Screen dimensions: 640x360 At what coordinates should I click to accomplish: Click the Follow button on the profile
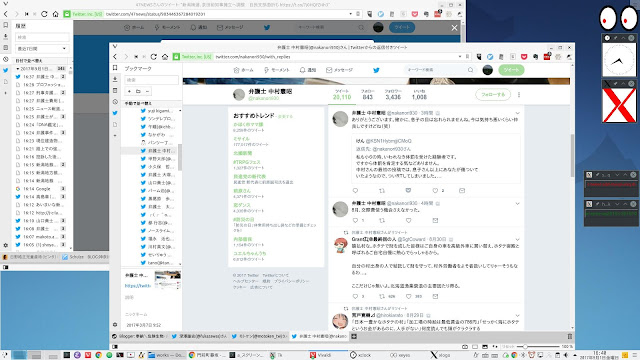pyautogui.click(x=493, y=95)
